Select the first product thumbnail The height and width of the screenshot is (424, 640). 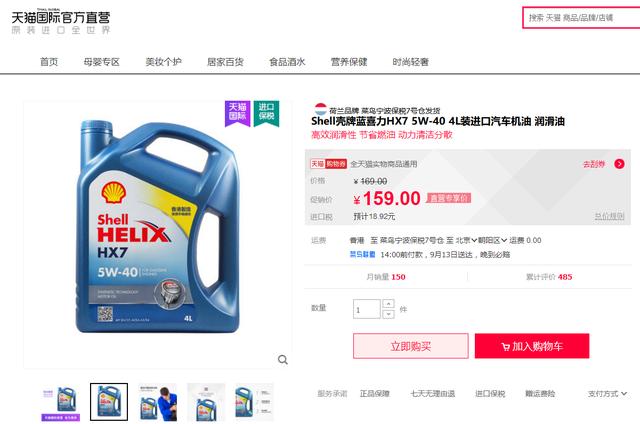coord(61,402)
